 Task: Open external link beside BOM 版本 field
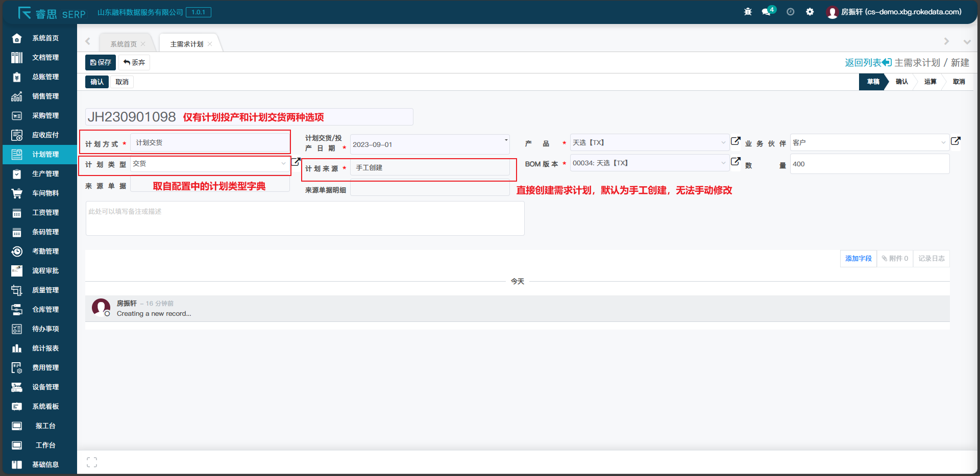tap(736, 162)
